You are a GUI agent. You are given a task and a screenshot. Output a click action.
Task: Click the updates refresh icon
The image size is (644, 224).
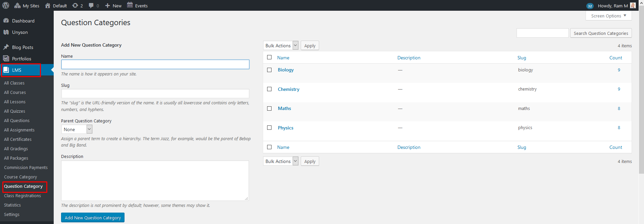pyautogui.click(x=75, y=5)
